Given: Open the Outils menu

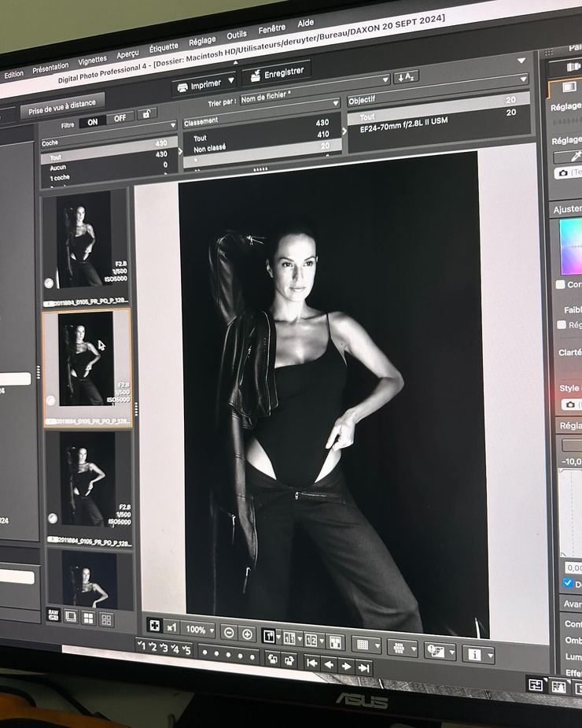Looking at the screenshot, I should pyautogui.click(x=237, y=35).
